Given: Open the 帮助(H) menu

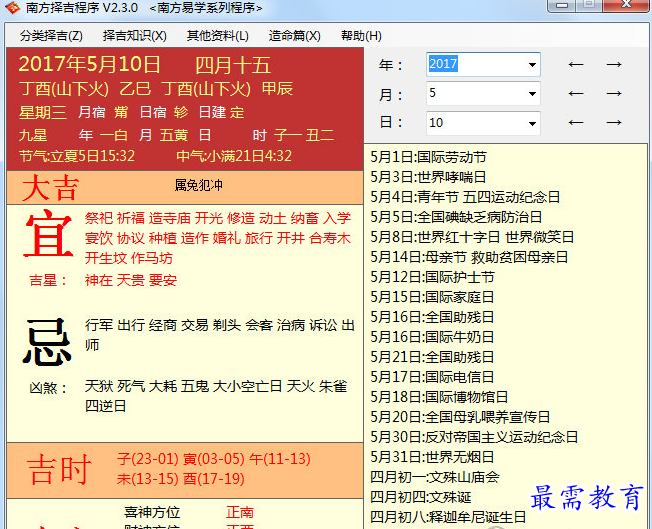Looking at the screenshot, I should point(361,36).
